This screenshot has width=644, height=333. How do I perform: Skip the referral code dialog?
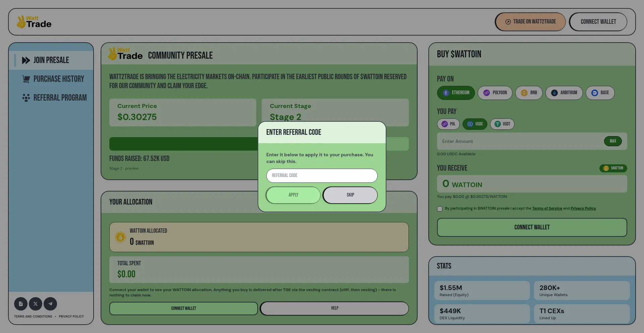point(350,195)
